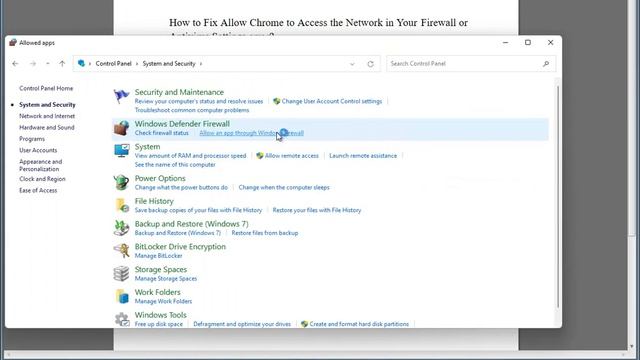Expand the address bar history dropdown
This screenshot has height=360, width=640.
coord(352,64)
